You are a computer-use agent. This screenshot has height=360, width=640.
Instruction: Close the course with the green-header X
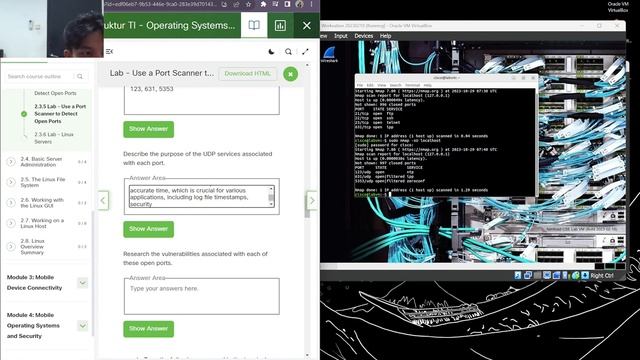point(307,25)
